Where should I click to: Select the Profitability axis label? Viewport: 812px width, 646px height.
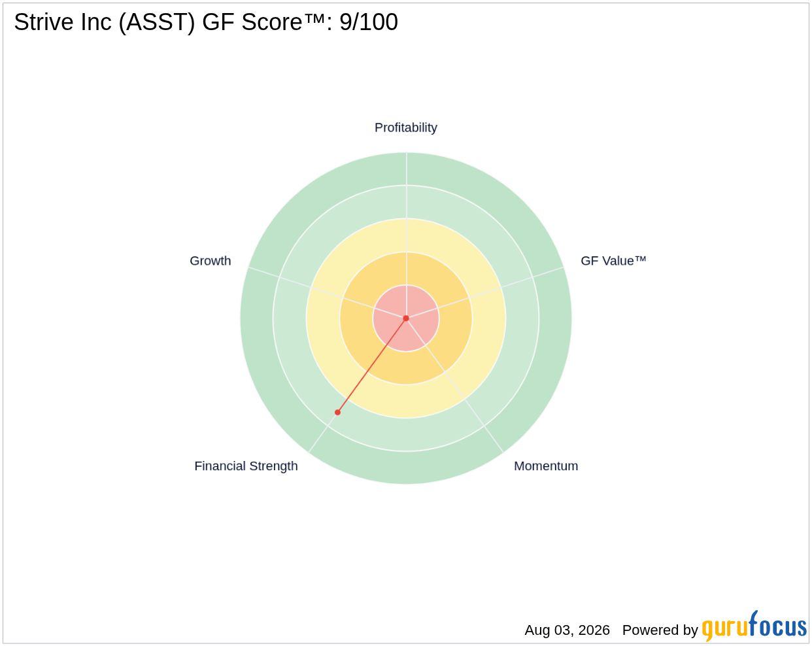[x=405, y=127]
